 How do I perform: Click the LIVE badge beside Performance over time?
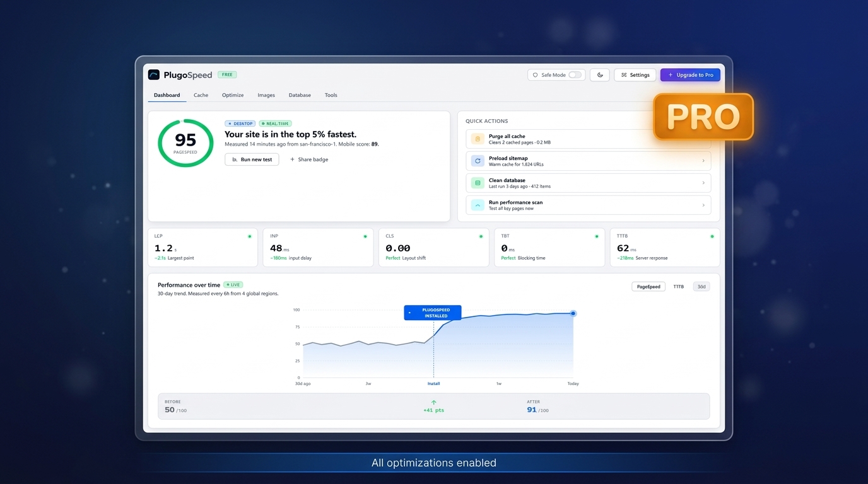(x=233, y=285)
